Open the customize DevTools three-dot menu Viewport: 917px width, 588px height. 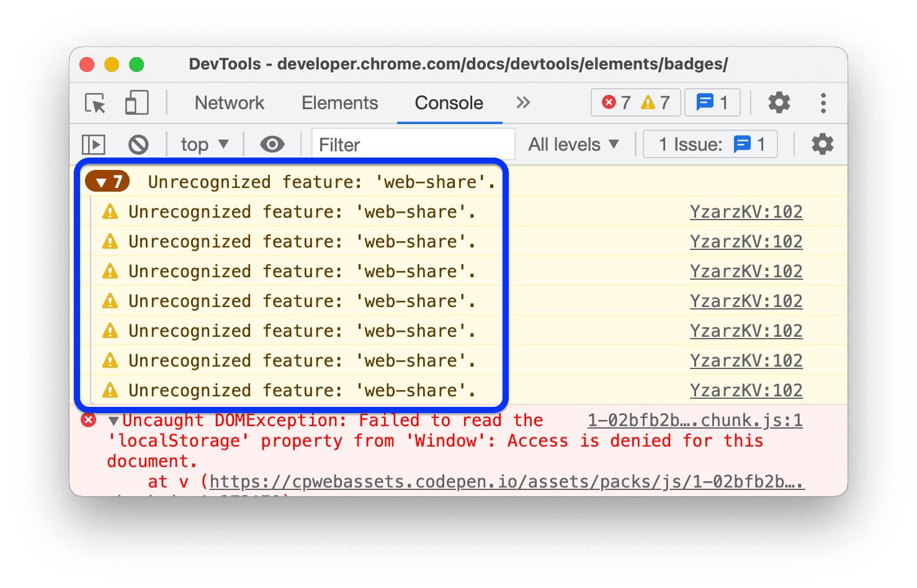tap(823, 103)
